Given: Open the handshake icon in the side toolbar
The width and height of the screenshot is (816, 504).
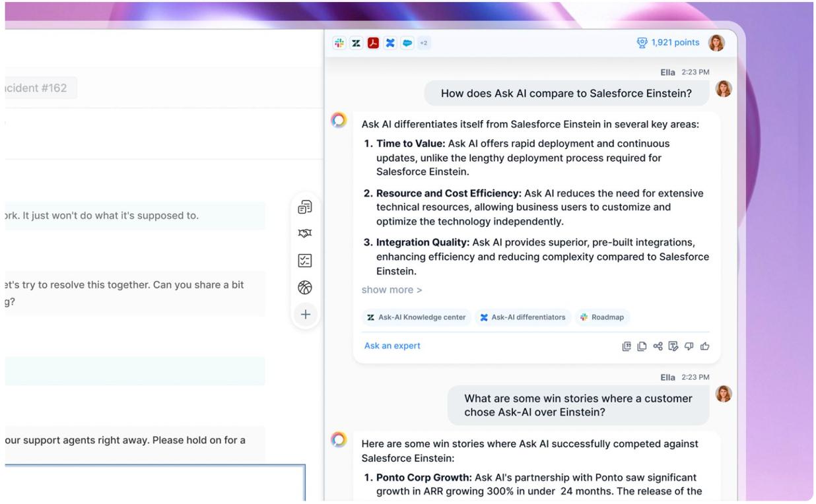Looking at the screenshot, I should (x=305, y=233).
